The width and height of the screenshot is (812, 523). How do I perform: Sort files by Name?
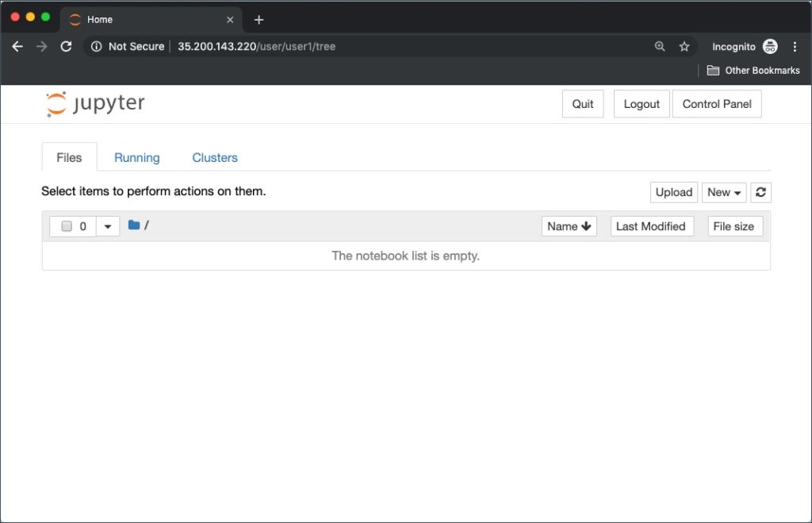(569, 226)
